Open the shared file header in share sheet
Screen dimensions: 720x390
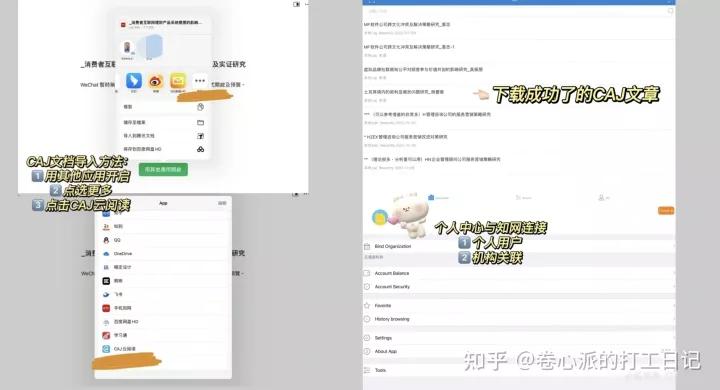163,24
